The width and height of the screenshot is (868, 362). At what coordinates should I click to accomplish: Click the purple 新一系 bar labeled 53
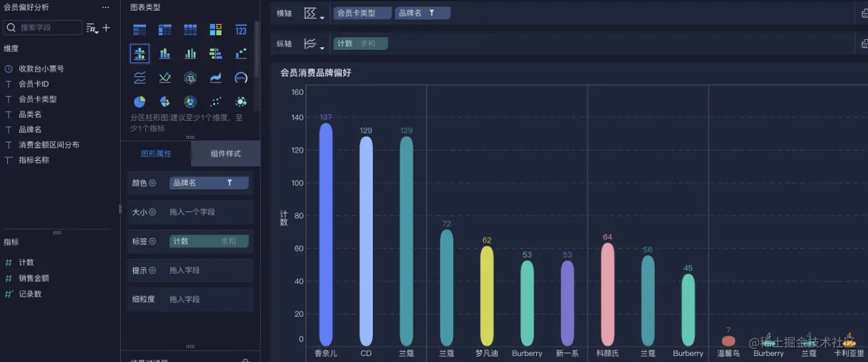point(567,303)
